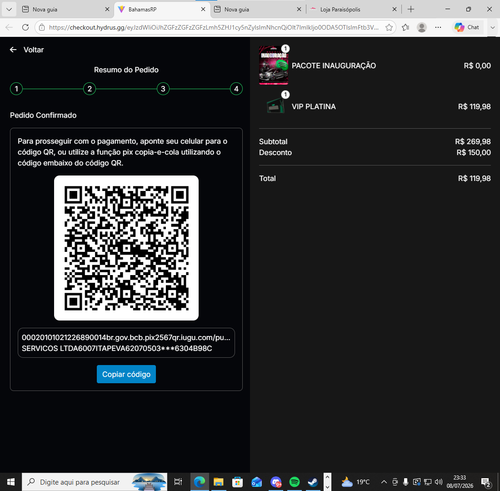Add this page to favorites star
This screenshot has width=500, height=491.
[389, 27]
